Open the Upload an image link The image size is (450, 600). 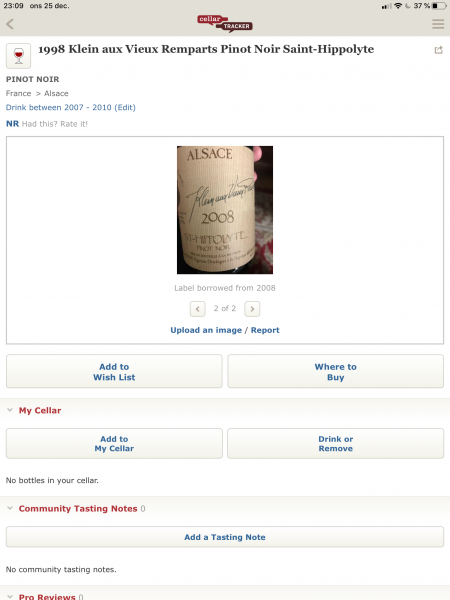[206, 330]
